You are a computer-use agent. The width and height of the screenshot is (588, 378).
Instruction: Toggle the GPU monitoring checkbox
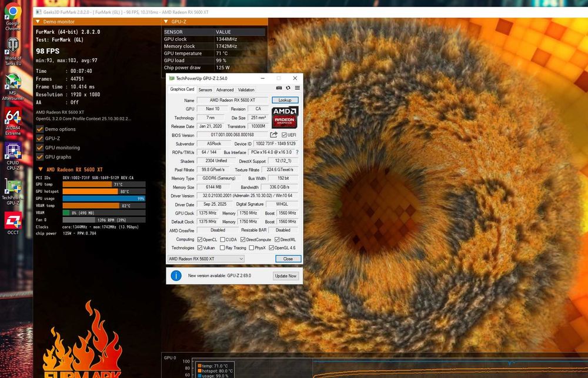39,148
